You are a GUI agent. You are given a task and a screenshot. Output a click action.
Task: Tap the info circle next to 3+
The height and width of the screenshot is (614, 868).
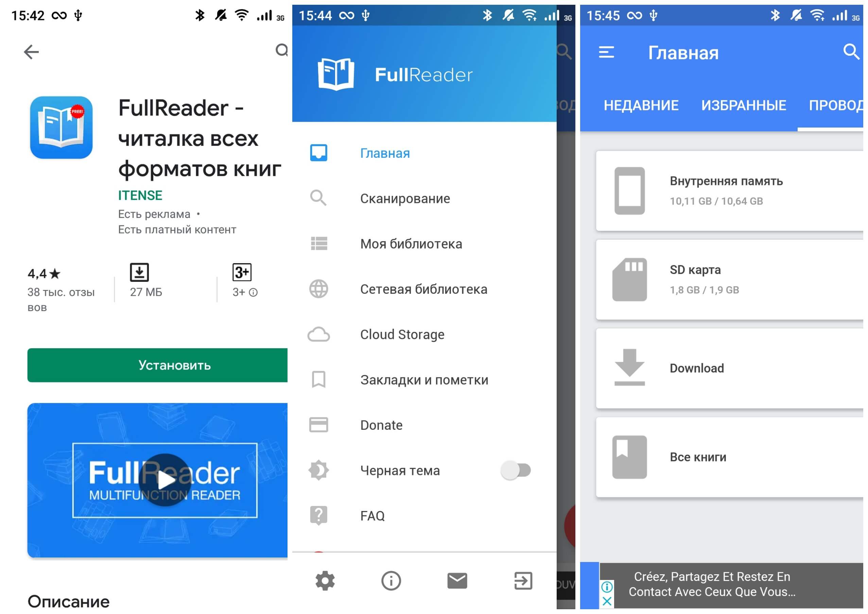coord(254,292)
